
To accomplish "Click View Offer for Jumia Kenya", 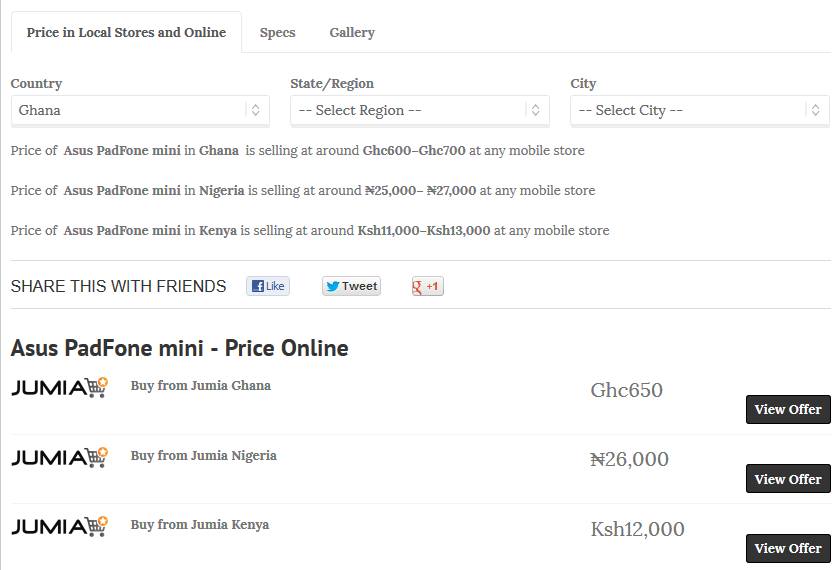I will (788, 548).
